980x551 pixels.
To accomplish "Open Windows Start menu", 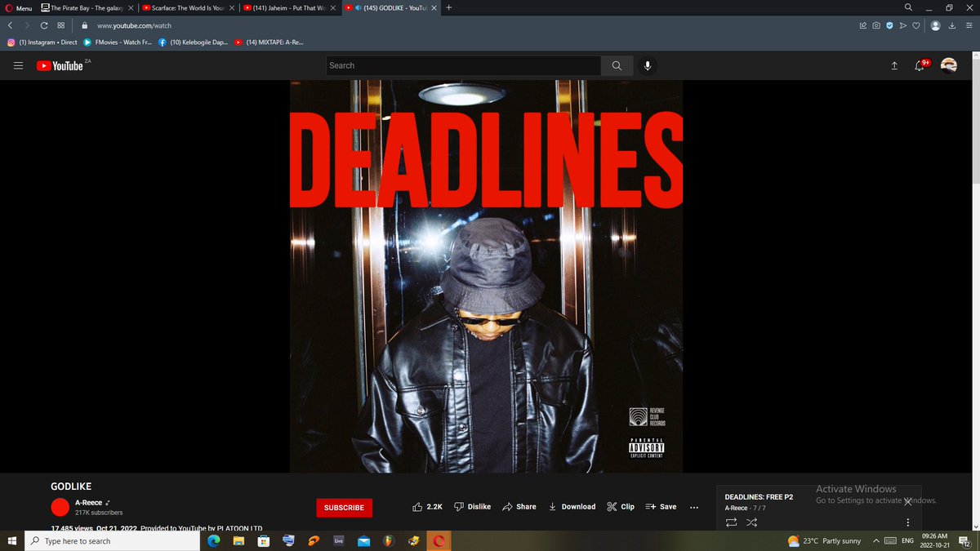I will 12,540.
